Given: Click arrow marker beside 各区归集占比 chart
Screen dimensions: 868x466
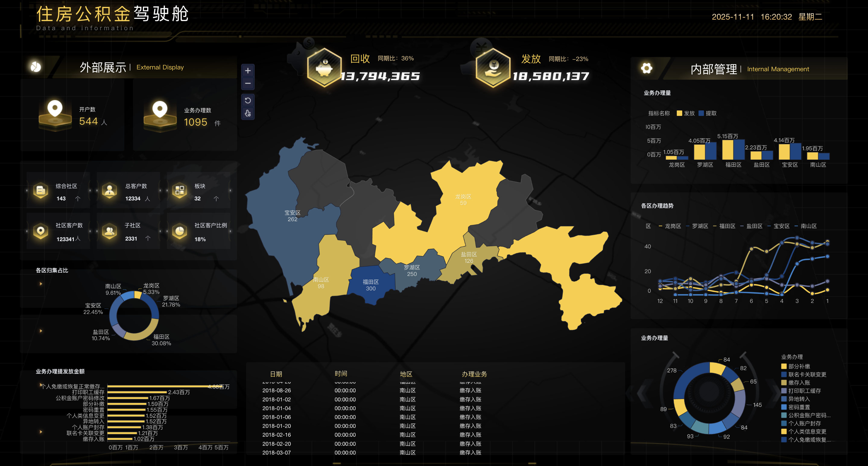Looking at the screenshot, I should click(x=41, y=284).
